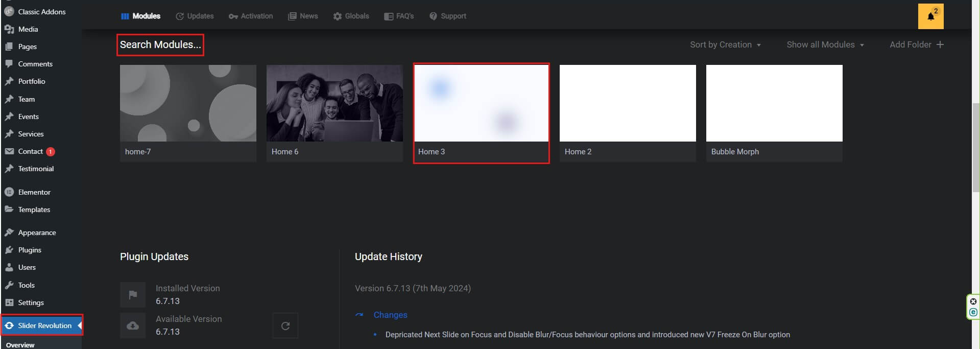
Task: Go to the Globals tab
Action: coord(351,16)
